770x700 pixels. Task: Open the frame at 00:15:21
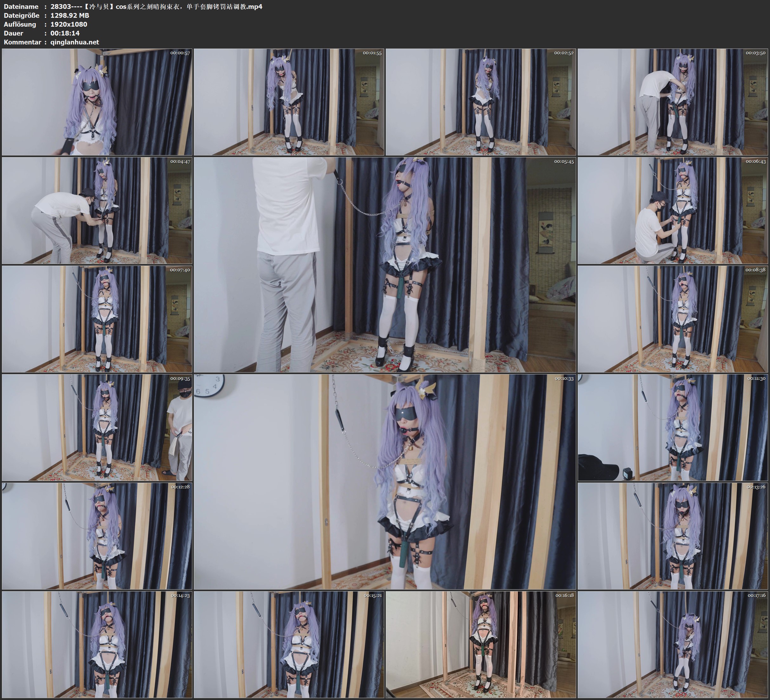289,644
